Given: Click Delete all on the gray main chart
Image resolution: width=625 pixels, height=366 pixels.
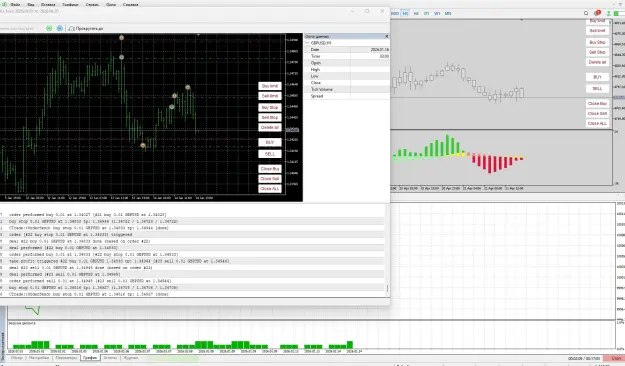Looking at the screenshot, I should [x=597, y=62].
